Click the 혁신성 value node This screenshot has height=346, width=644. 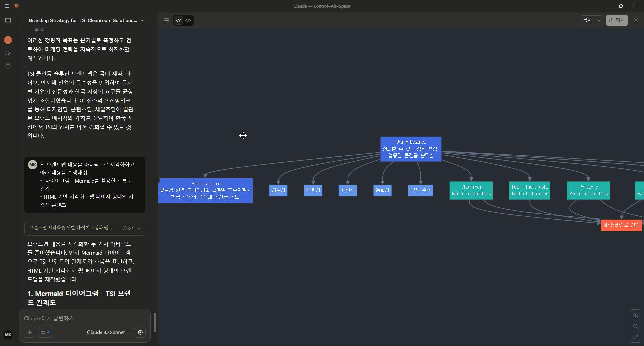click(x=348, y=190)
